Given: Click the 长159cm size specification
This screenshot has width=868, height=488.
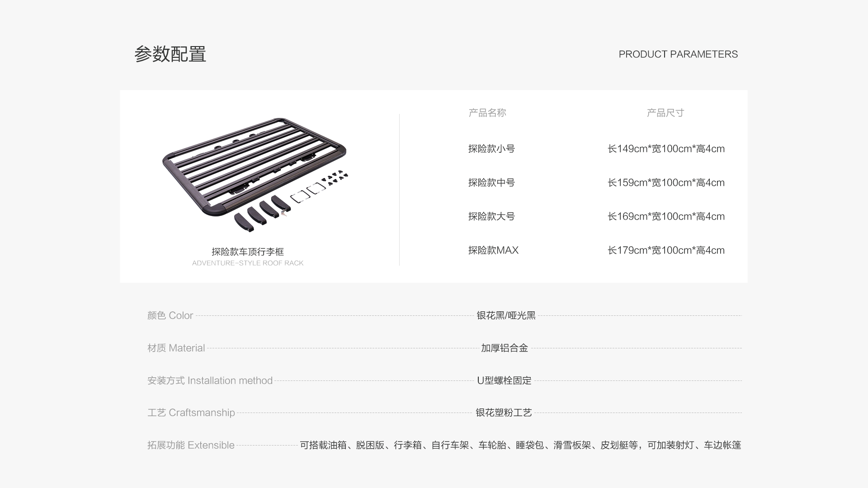Looking at the screenshot, I should pyautogui.click(x=666, y=183).
